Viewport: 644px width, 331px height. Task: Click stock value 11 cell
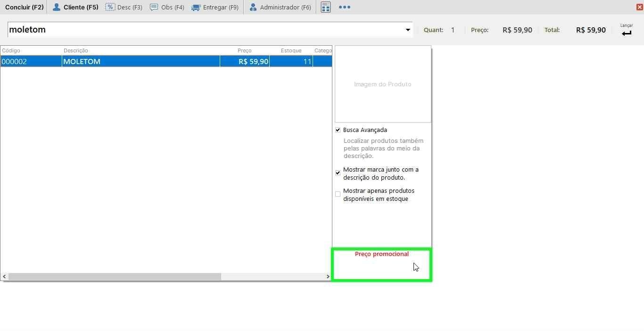pos(291,61)
